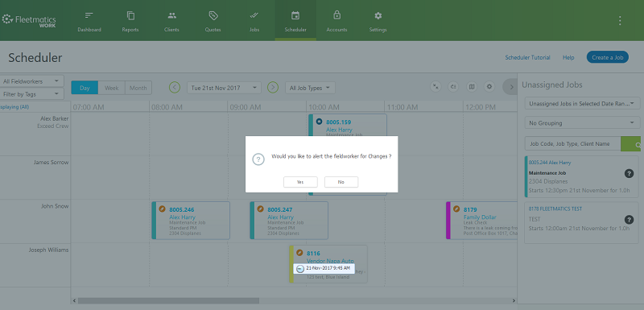Expand Unassigned Jobs in Selected Date Range dropdown
The image size is (644, 310).
click(x=582, y=104)
